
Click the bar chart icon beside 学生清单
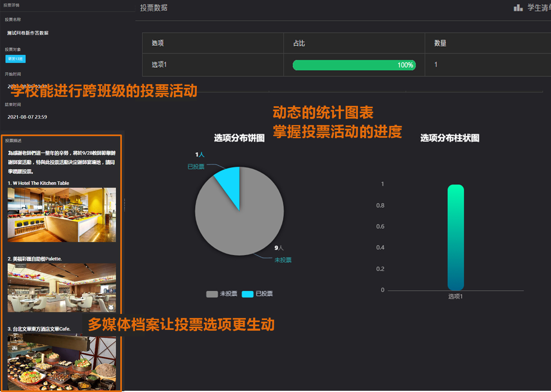pos(518,8)
